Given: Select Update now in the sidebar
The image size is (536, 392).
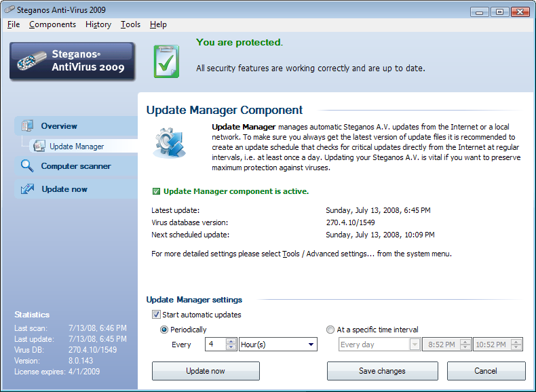Looking at the screenshot, I should click(76, 189).
